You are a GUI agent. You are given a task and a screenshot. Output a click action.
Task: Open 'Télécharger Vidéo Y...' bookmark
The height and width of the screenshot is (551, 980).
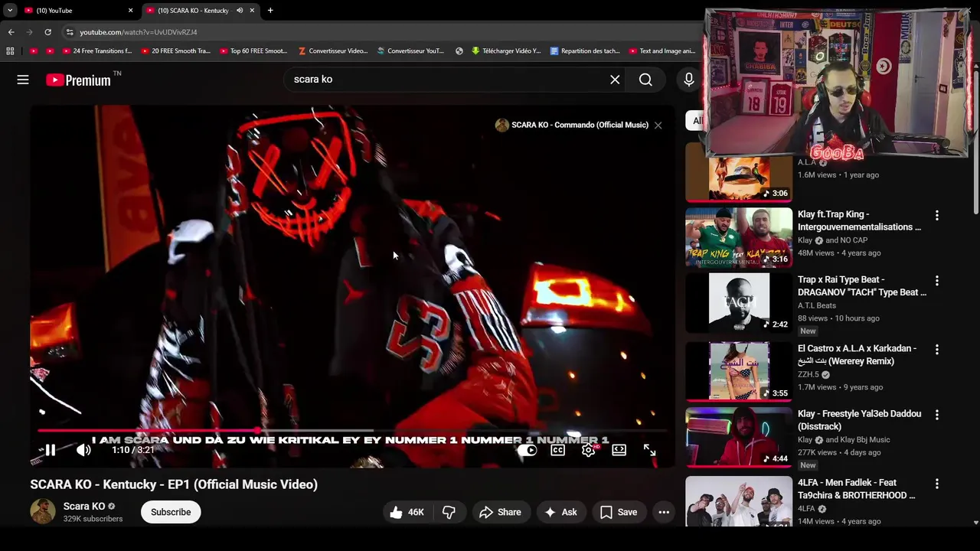506,51
